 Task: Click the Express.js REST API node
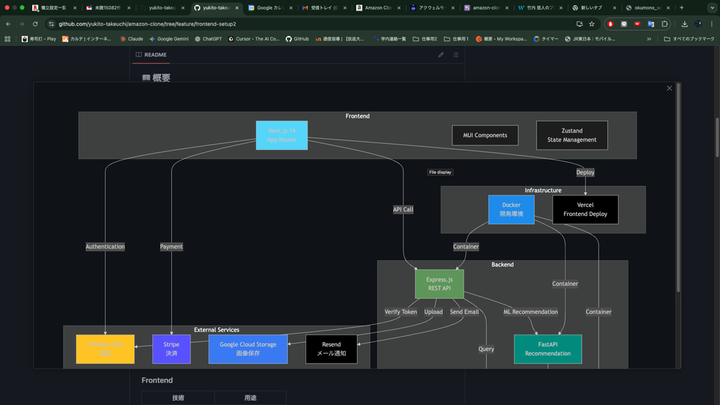point(439,284)
